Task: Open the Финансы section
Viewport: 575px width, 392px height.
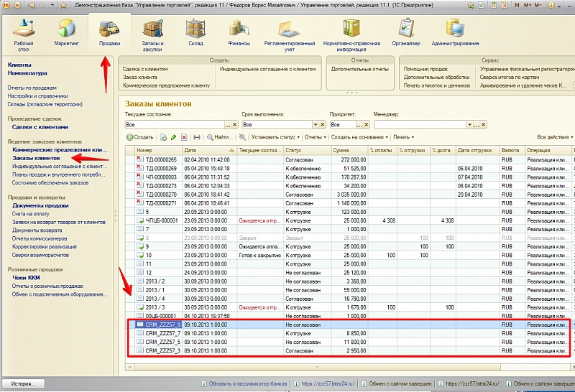Action: 239,33
